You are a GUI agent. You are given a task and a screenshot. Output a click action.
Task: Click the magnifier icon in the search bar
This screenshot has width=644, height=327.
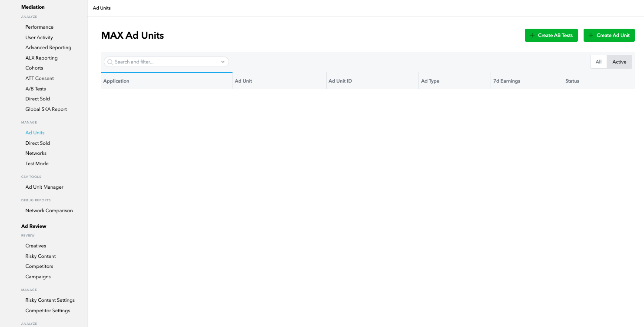pos(110,62)
